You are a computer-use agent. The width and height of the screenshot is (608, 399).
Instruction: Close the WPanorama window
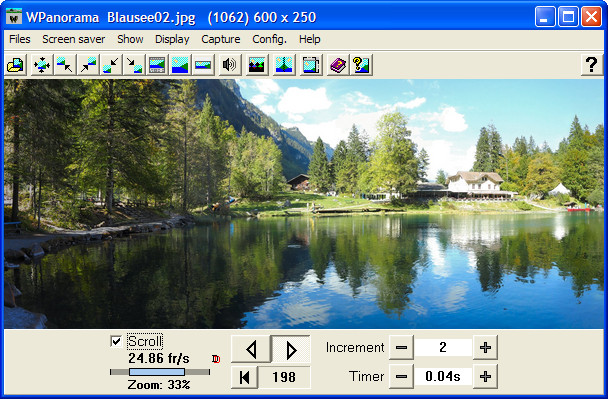pyautogui.click(x=591, y=17)
